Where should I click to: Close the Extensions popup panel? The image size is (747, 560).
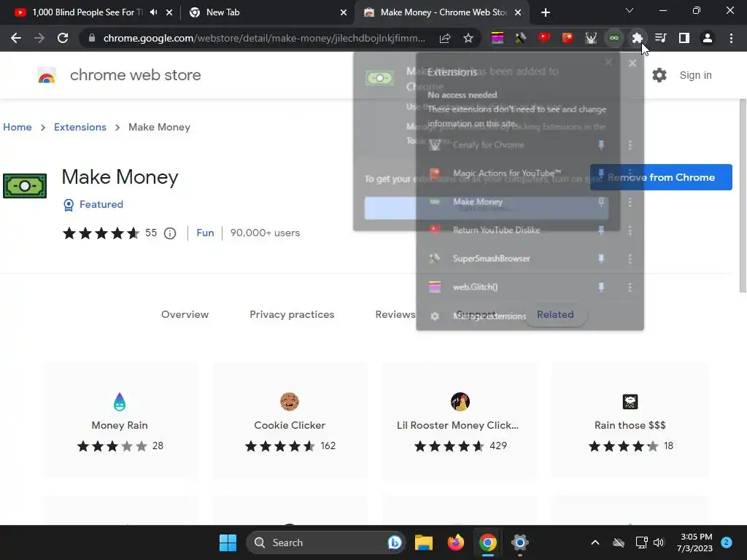click(x=632, y=63)
